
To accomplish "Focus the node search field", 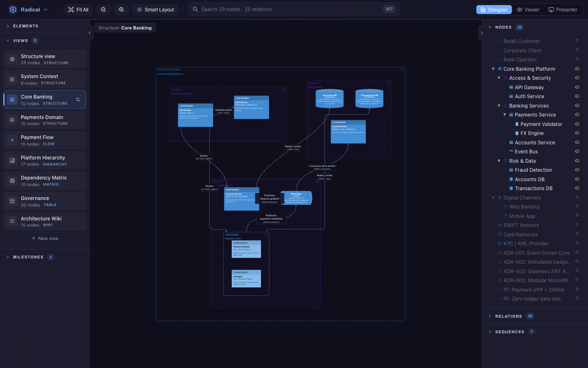I will 294,9.
